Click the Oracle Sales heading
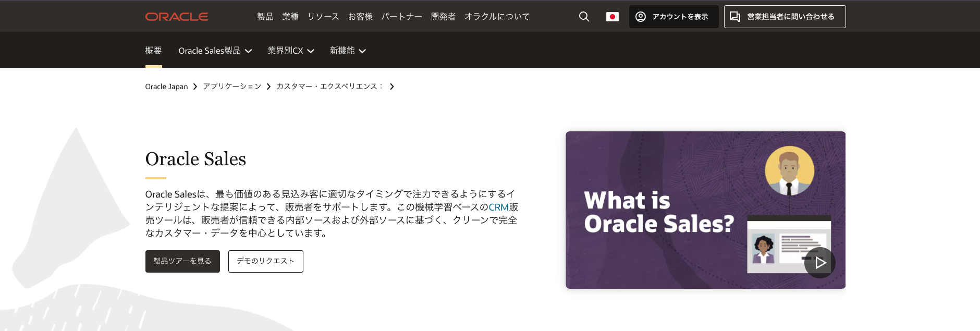This screenshot has width=980, height=331. point(195,159)
